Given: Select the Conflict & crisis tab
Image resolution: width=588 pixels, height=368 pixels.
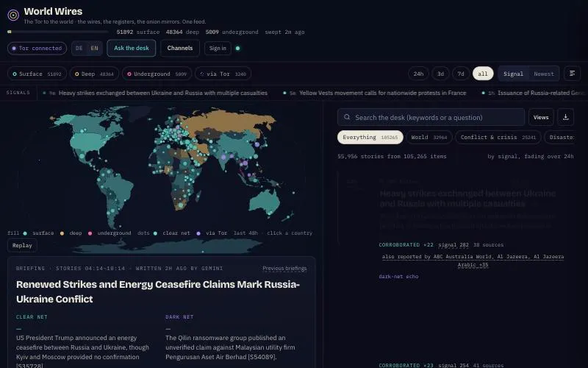Looking at the screenshot, I should [498, 137].
